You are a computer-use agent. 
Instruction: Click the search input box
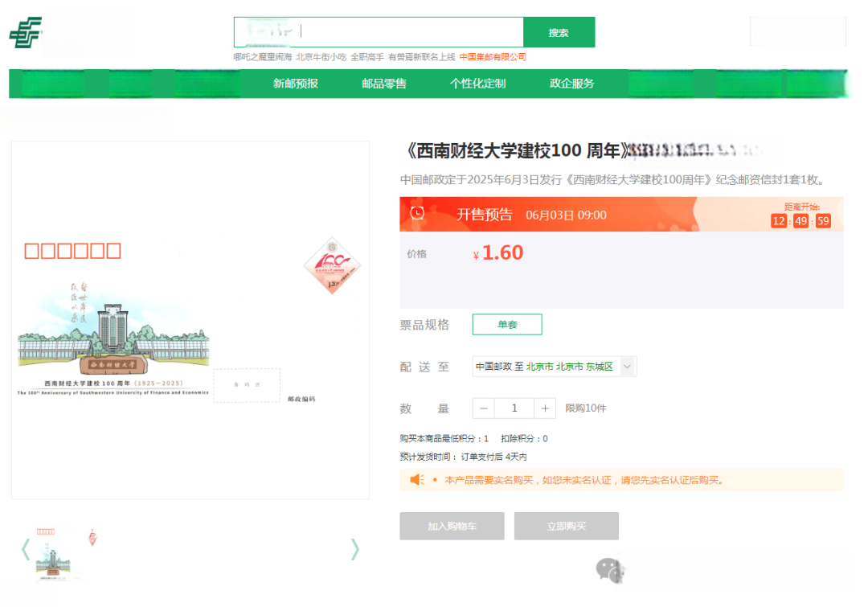click(x=379, y=32)
